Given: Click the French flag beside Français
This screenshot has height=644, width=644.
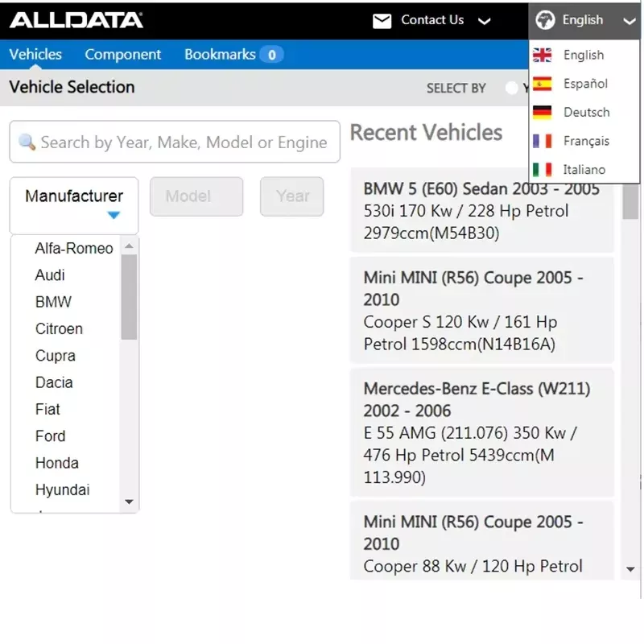Looking at the screenshot, I should tap(544, 140).
